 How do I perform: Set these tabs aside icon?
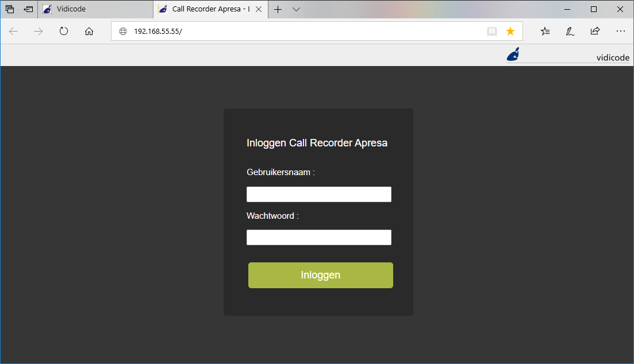[28, 9]
